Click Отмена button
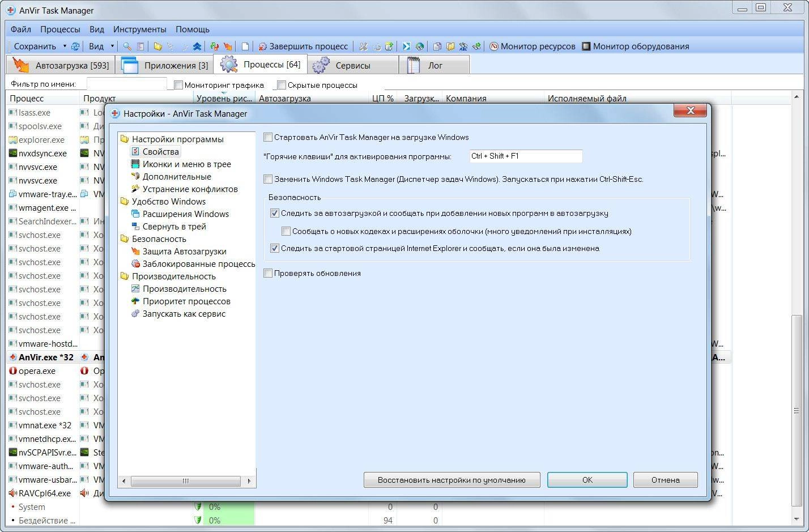 665,480
